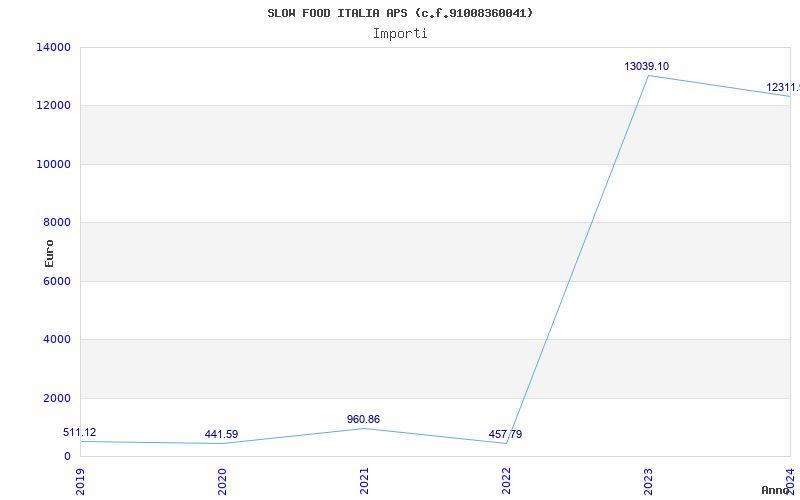800x500 pixels.
Task: Click the 441.59 data value label
Action: (x=221, y=435)
